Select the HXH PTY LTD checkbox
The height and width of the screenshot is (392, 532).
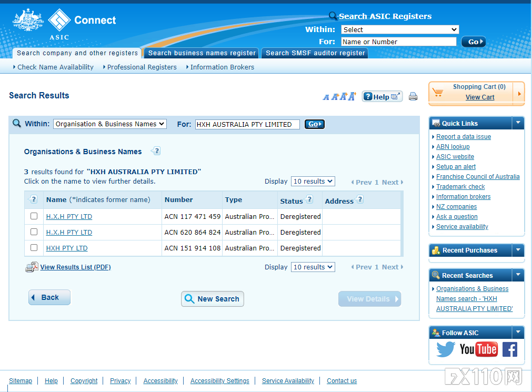tap(34, 248)
